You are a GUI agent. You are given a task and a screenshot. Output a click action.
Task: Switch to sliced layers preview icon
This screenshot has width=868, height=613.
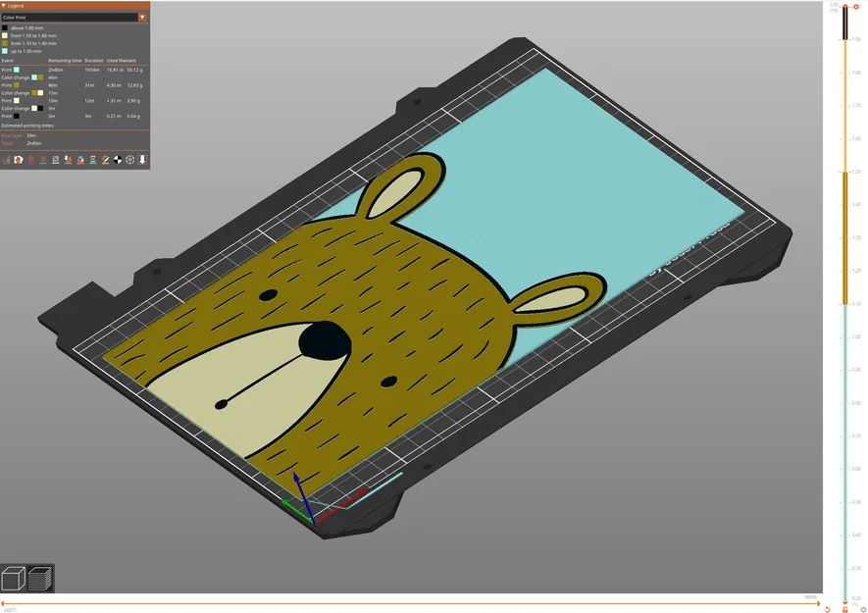pyautogui.click(x=40, y=579)
